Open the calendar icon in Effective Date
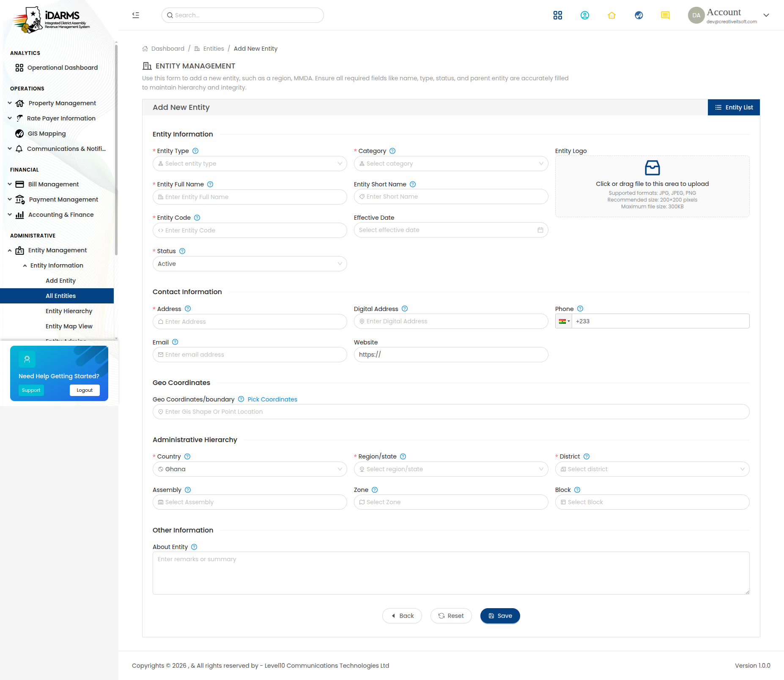This screenshot has width=784, height=680. tap(540, 230)
